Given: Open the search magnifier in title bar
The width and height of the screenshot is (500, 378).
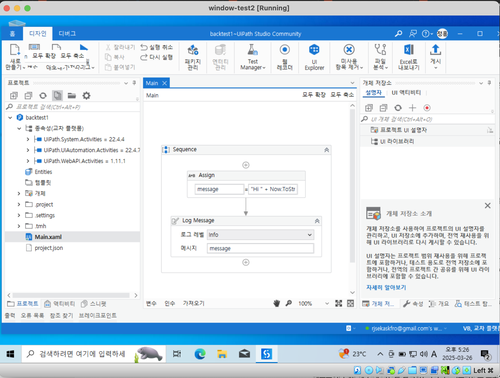Looking at the screenshot, I should pyautogui.click(x=398, y=34).
